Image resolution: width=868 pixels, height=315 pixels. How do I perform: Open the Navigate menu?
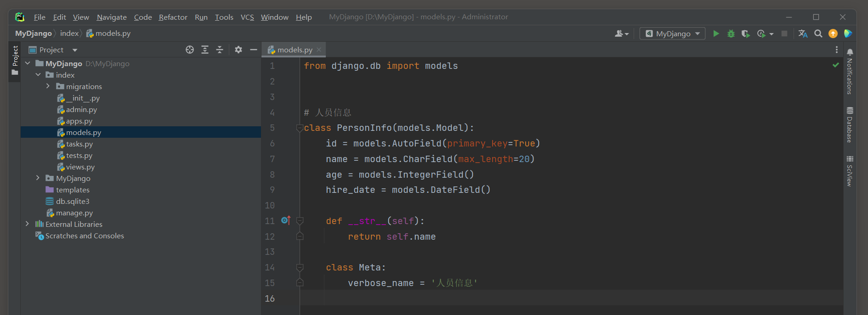tap(112, 17)
